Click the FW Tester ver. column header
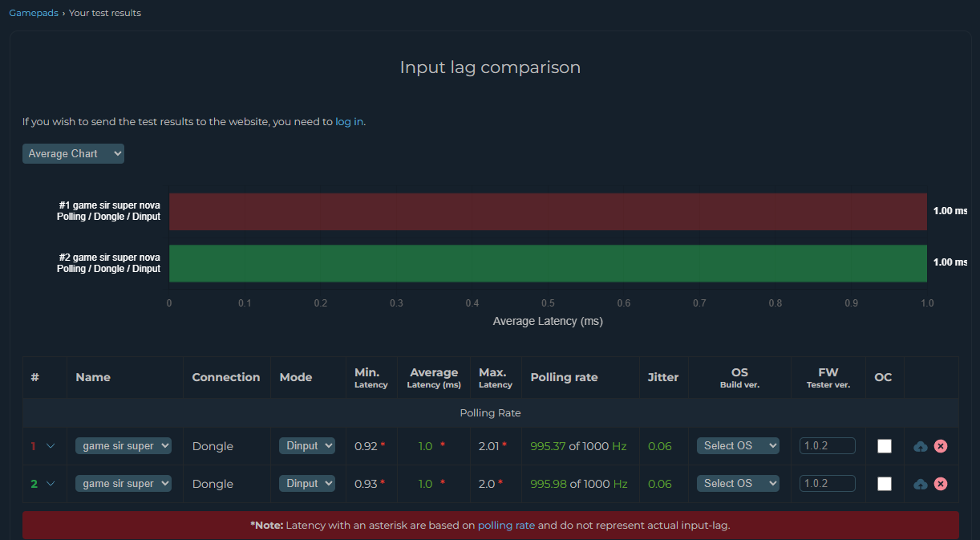The image size is (980, 540). (x=828, y=378)
